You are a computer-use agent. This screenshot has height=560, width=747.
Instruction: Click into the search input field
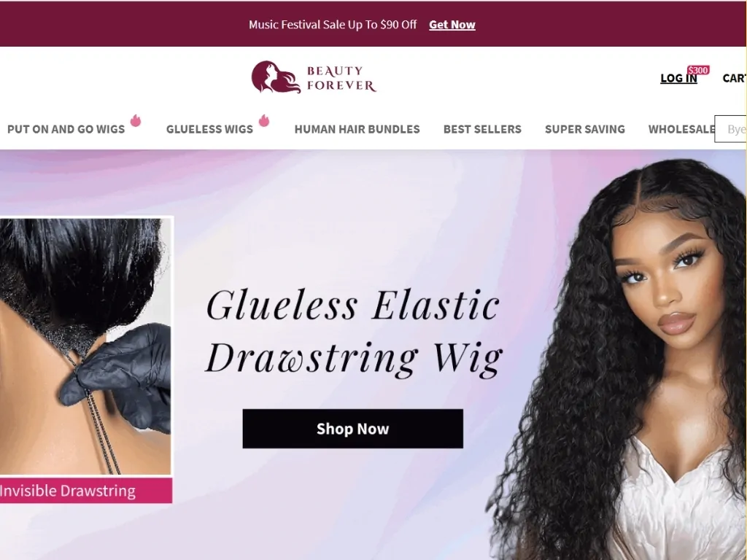730,129
